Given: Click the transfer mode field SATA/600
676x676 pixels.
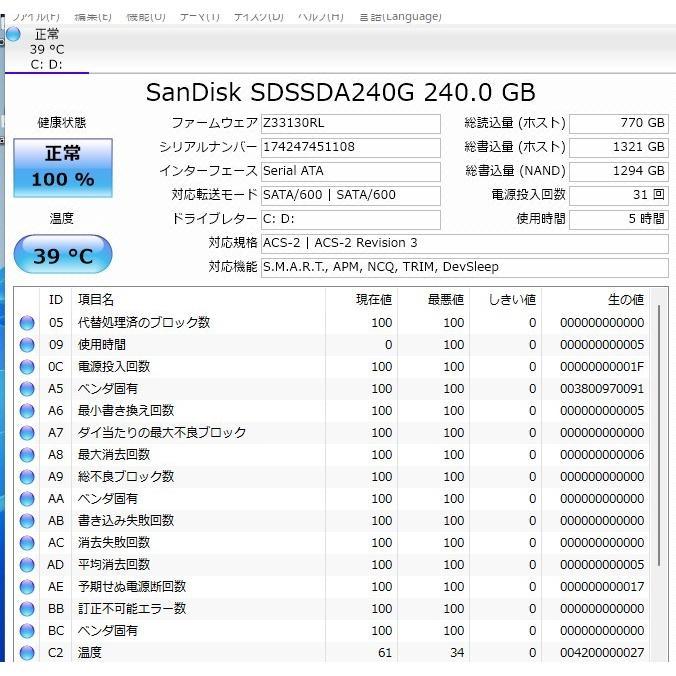Looking at the screenshot, I should (x=351, y=195).
